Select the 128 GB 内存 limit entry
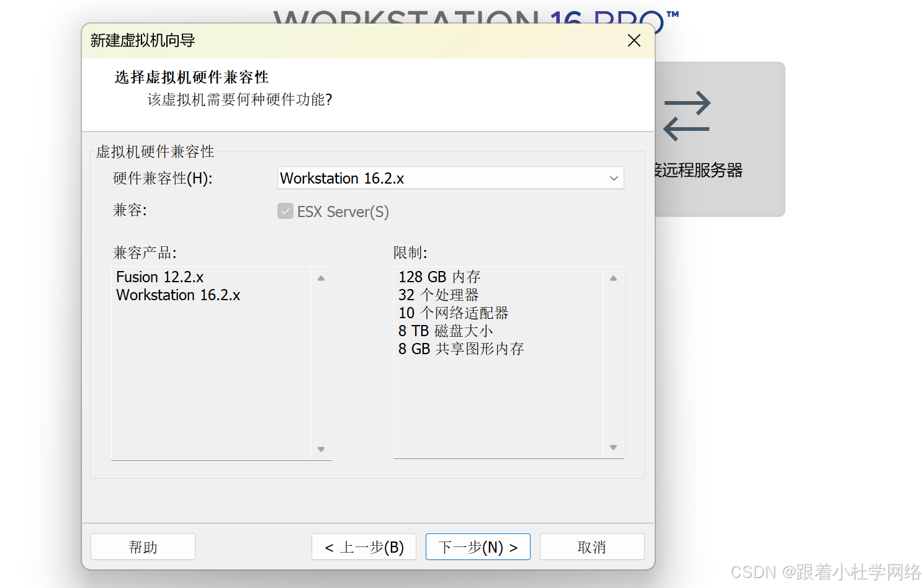The height and width of the screenshot is (588, 924). point(439,277)
